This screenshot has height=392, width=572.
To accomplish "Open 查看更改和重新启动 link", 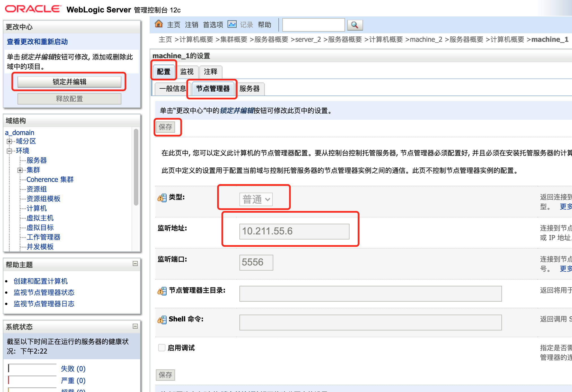I will tap(37, 42).
